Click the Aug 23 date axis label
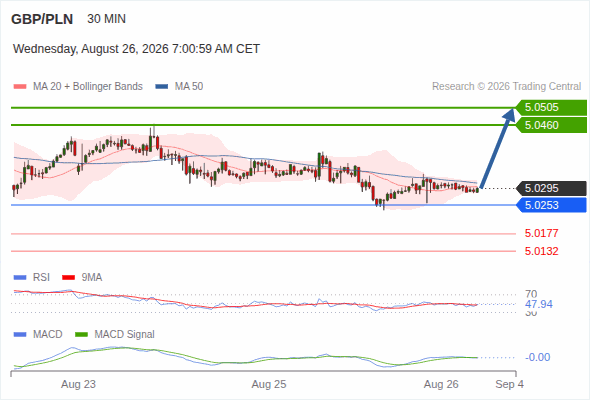590x400 pixels. coord(78,385)
